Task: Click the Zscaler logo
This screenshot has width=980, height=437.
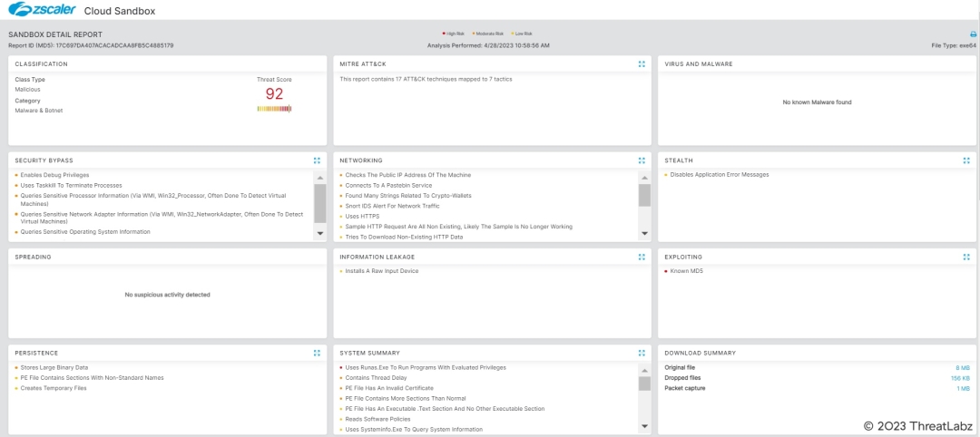Action: click(x=41, y=10)
